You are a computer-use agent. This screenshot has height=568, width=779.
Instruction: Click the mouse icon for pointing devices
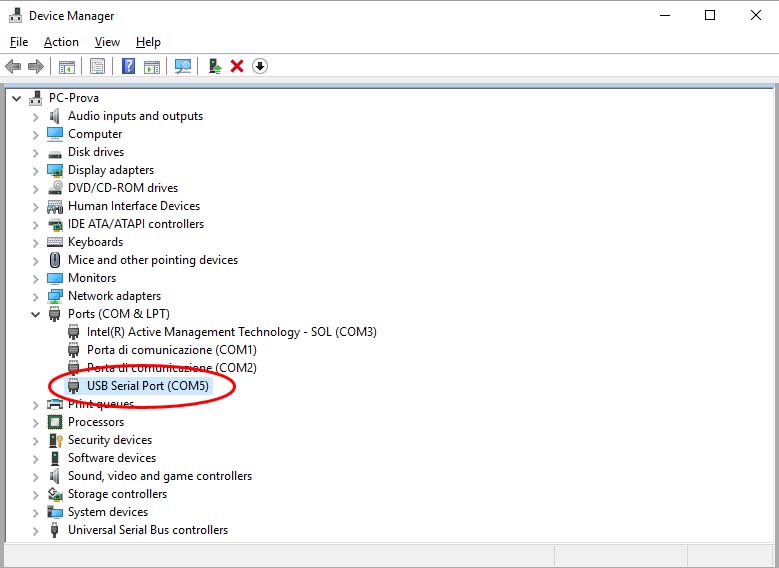point(55,260)
